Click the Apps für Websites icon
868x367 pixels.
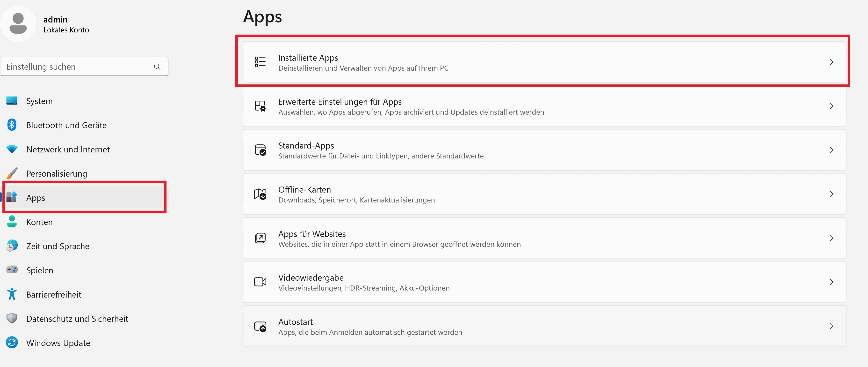(260, 238)
